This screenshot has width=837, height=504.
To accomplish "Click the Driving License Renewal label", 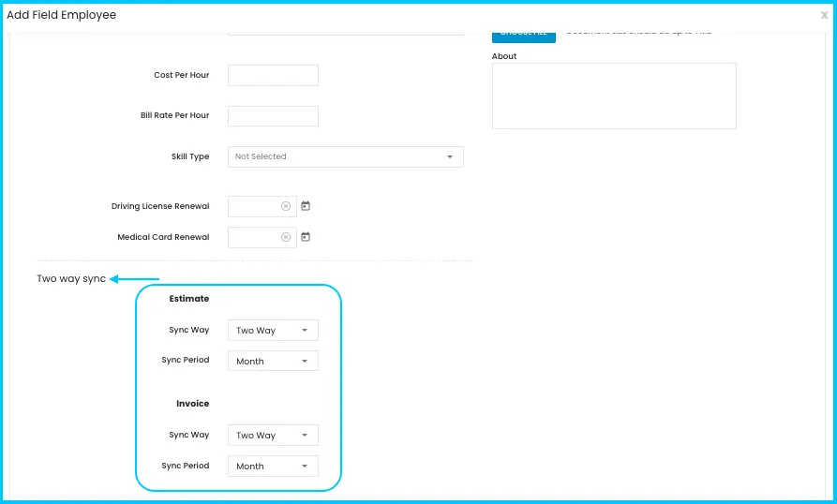I will [160, 206].
